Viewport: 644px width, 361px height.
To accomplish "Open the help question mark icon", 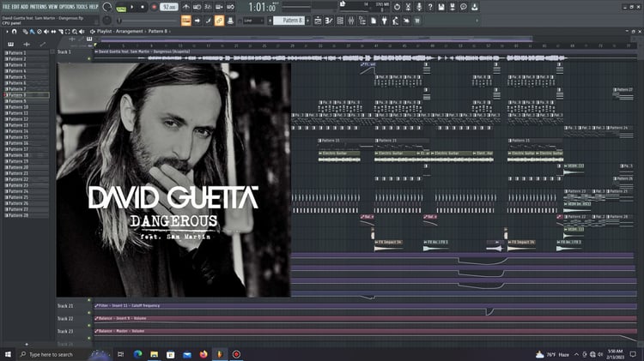I will pyautogui.click(x=430, y=7).
